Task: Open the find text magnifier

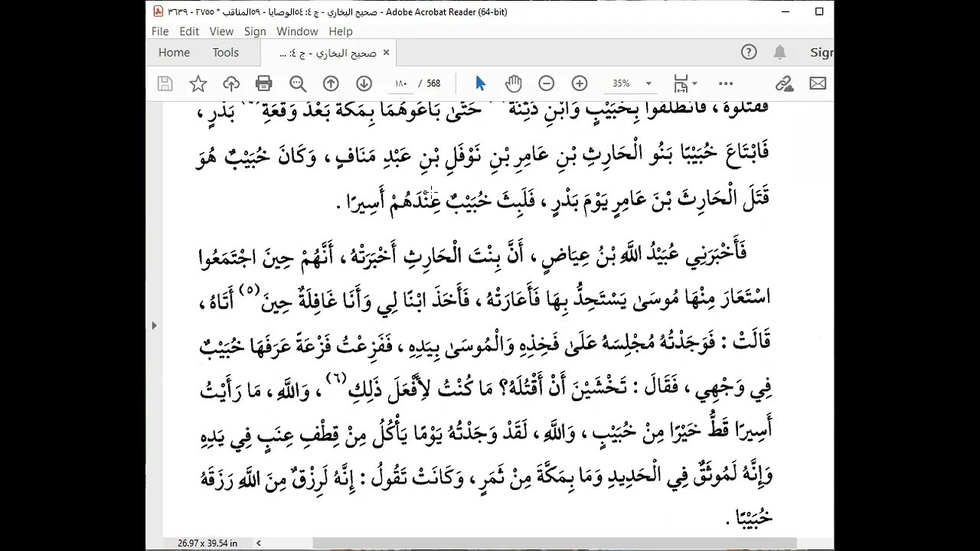Action: 298,83
